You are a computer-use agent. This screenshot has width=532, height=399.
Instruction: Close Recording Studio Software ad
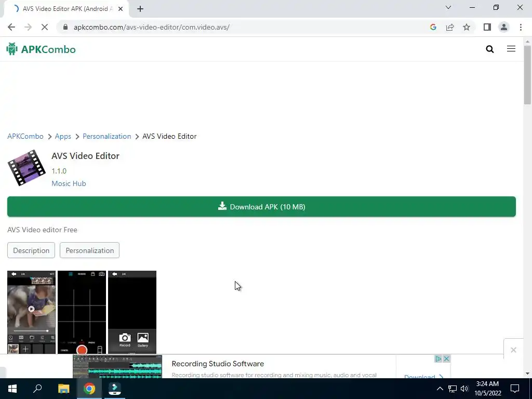[x=446, y=358]
